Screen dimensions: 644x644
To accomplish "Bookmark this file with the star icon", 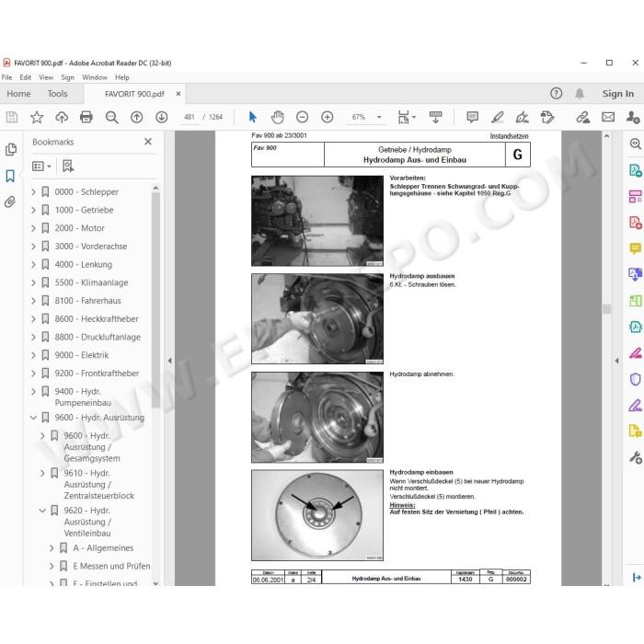I will [37, 117].
